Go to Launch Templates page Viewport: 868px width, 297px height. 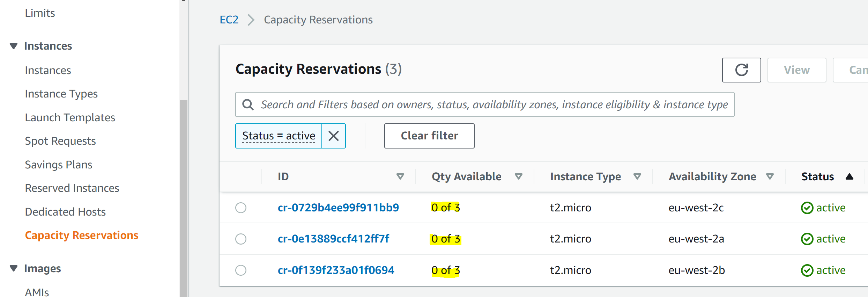[70, 117]
